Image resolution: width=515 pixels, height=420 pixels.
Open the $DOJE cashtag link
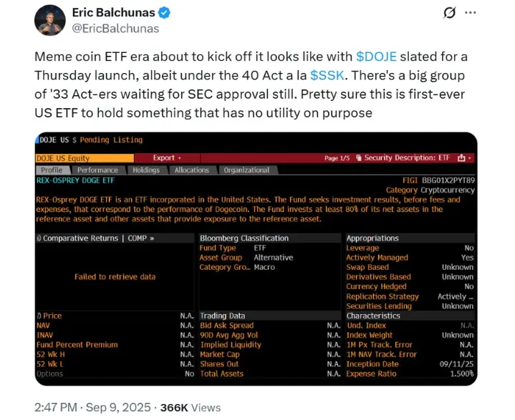[376, 57]
